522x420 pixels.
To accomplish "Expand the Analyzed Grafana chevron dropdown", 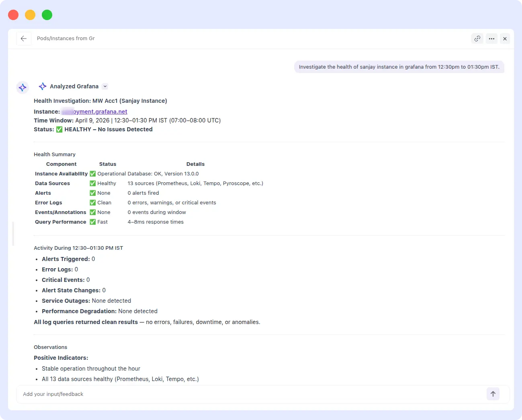I will pos(105,86).
